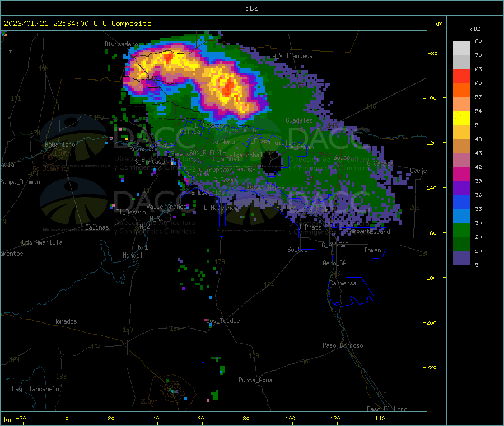This screenshot has width=504, height=426.
Task: Select the Bowen place label
Action: [372, 250]
